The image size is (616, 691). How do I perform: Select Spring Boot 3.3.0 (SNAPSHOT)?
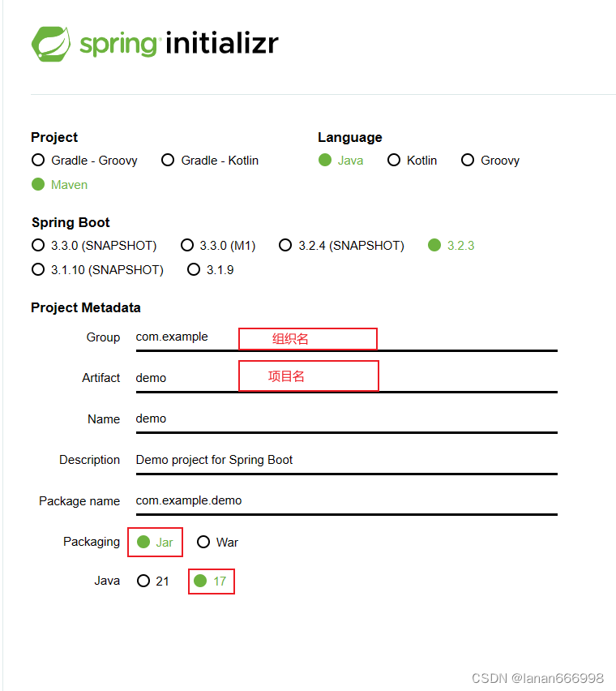tap(94, 245)
